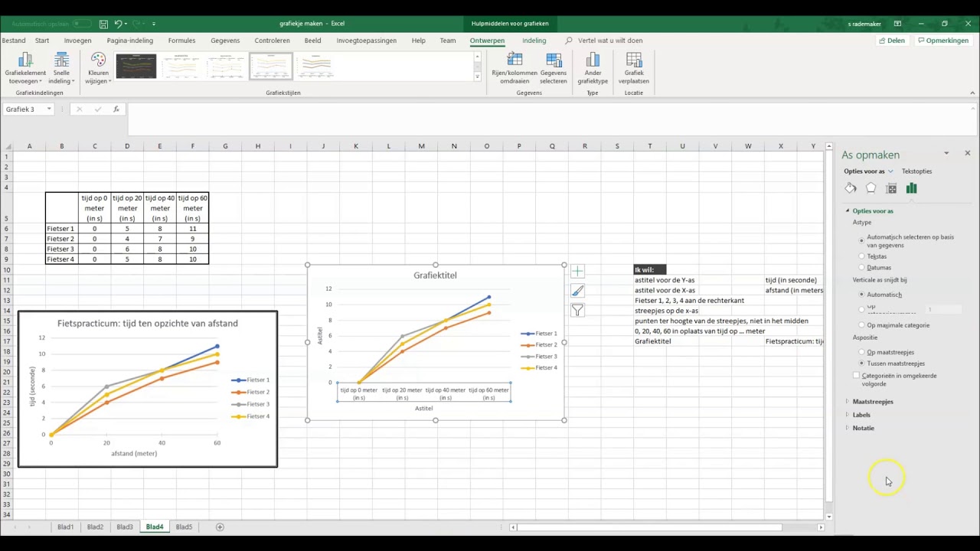Open Quick Access Toolbar customize dropdown
Screen dimensions: 980x551
pyautogui.click(x=154, y=24)
